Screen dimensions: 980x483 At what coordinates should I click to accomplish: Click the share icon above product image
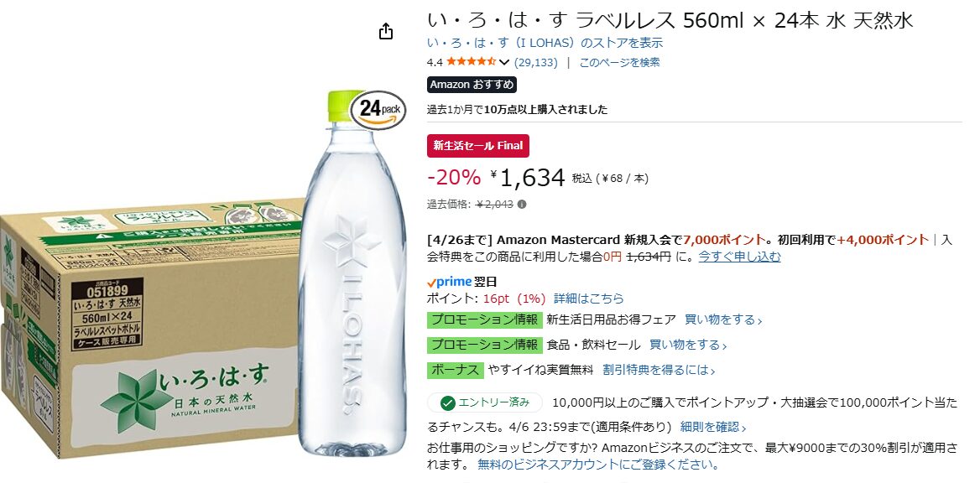coord(386,31)
